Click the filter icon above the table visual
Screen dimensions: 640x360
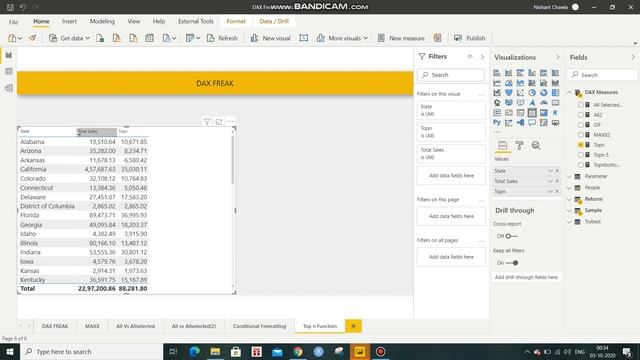207,122
